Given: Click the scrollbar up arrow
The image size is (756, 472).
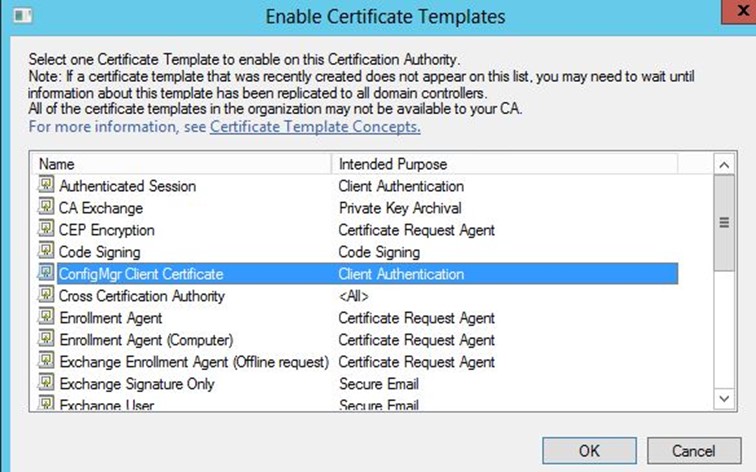Looking at the screenshot, I should 724,165.
